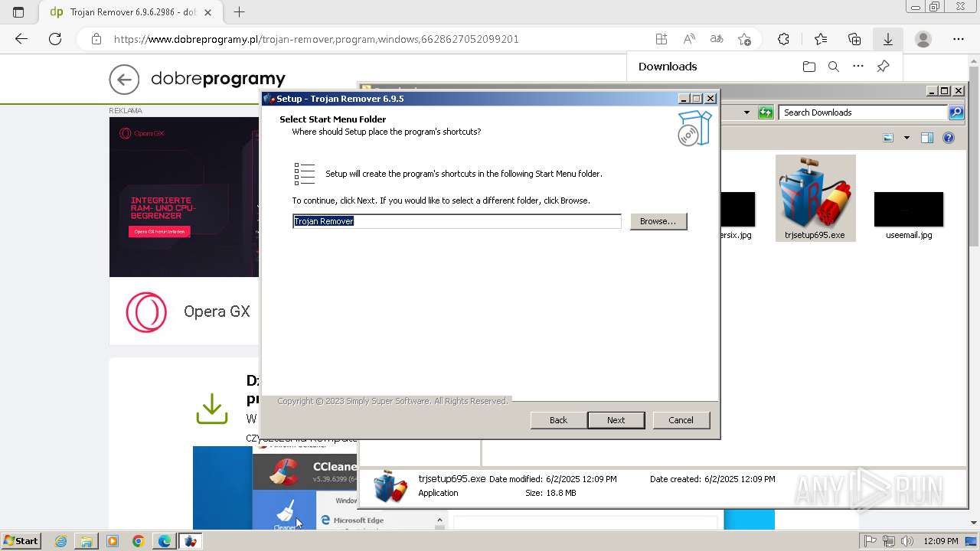Image resolution: width=980 pixels, height=551 pixels.
Task: Click Action Center flag tray icon
Action: (871, 541)
